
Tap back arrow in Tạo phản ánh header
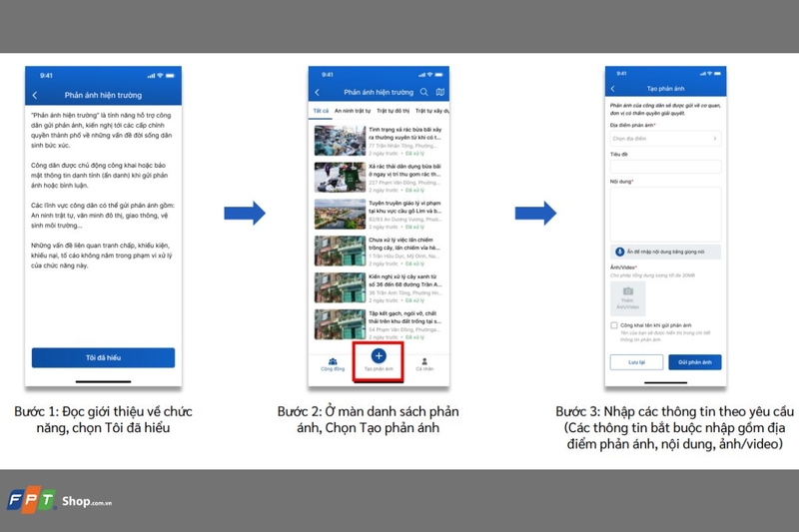[612, 89]
